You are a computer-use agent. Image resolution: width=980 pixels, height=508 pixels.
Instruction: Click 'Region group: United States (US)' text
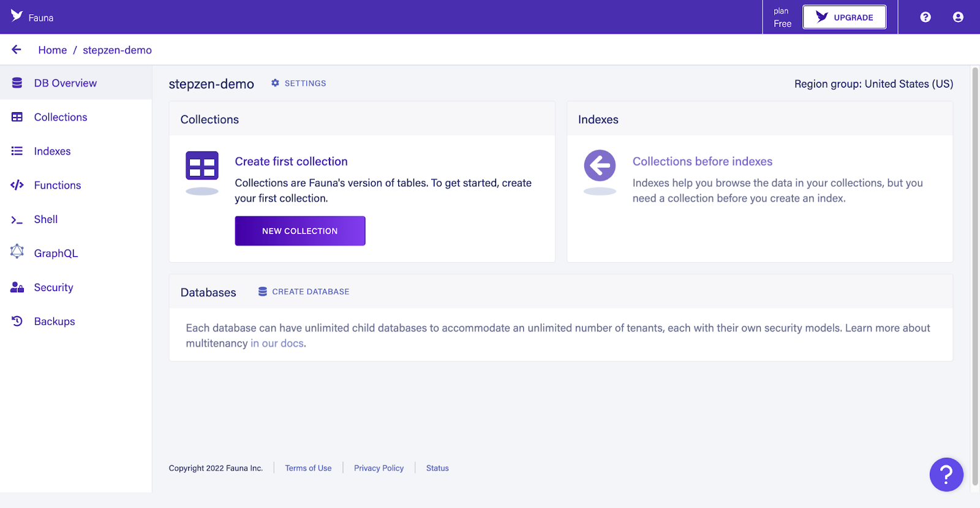[873, 84]
